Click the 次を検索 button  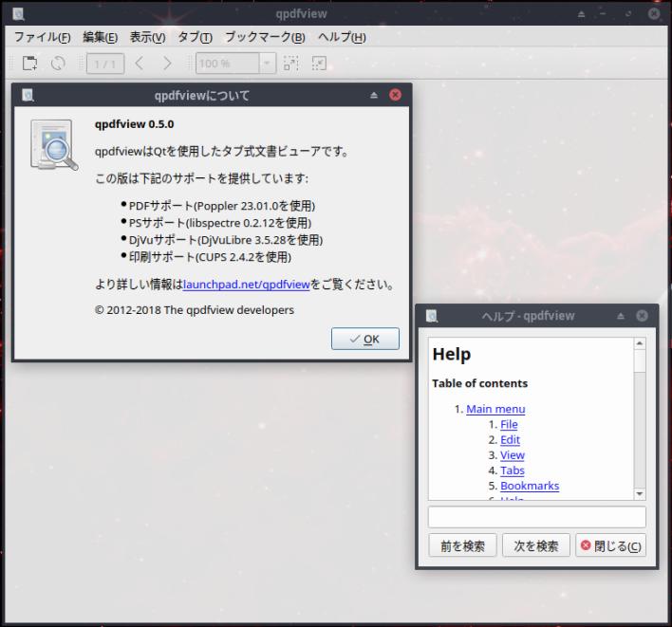point(535,545)
